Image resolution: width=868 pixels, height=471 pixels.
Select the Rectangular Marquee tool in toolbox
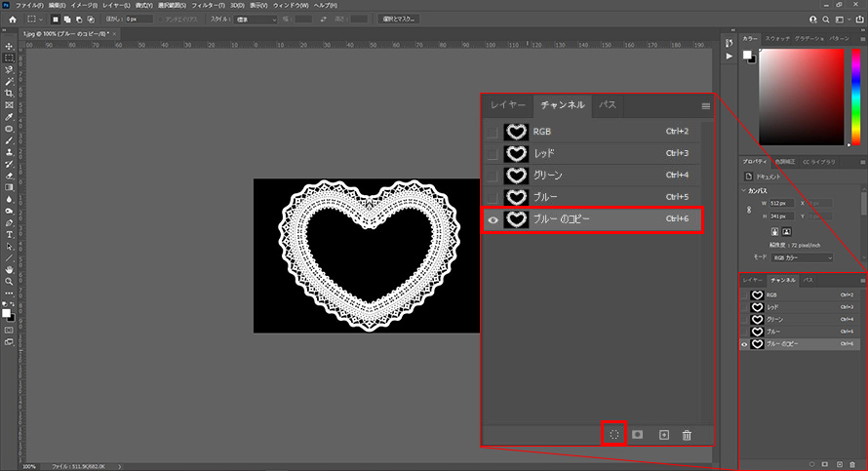(9, 59)
